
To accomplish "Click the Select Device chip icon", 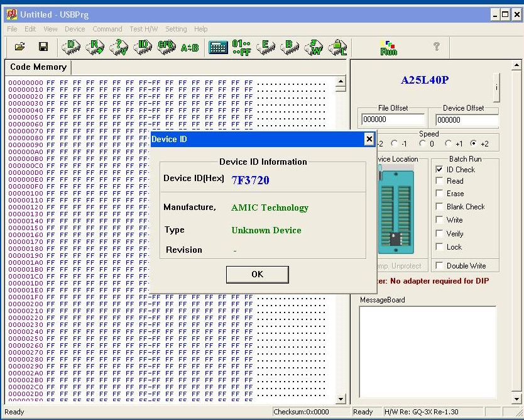I will (x=70, y=47).
